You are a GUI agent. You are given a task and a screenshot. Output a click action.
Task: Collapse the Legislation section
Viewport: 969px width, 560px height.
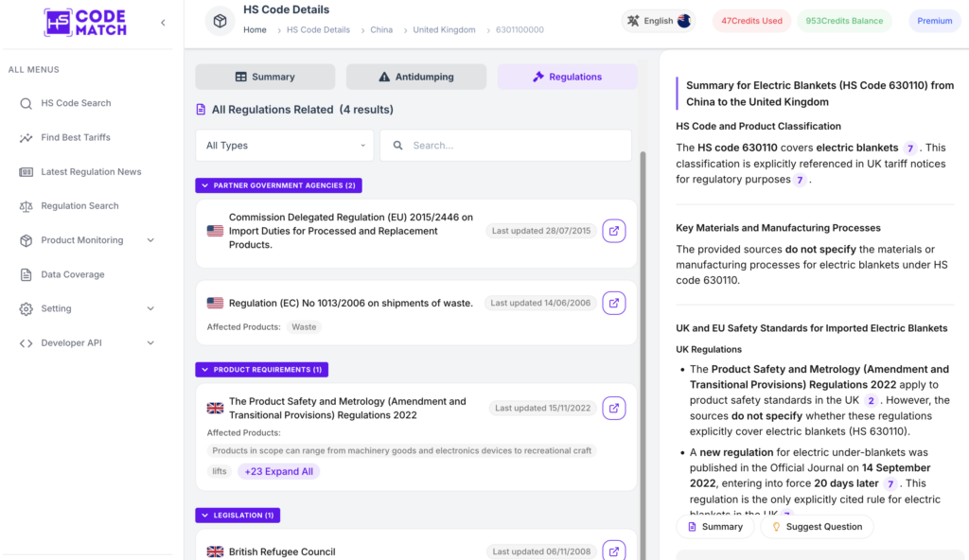pos(238,516)
